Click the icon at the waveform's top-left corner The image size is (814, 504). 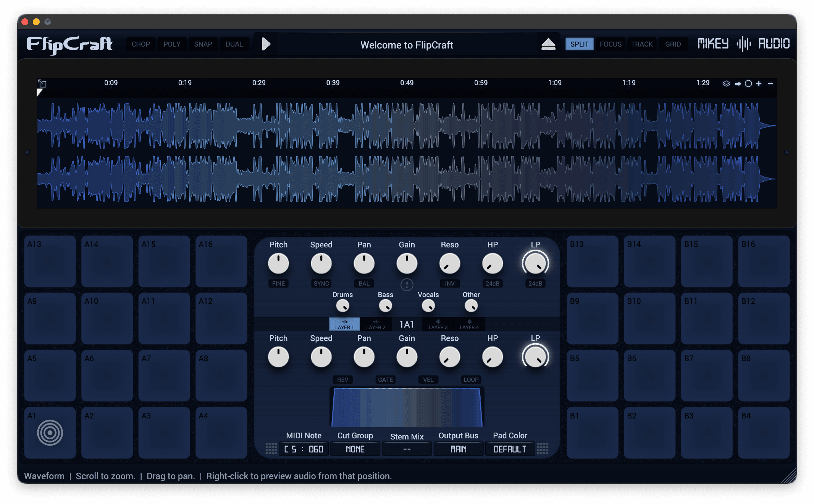42,84
